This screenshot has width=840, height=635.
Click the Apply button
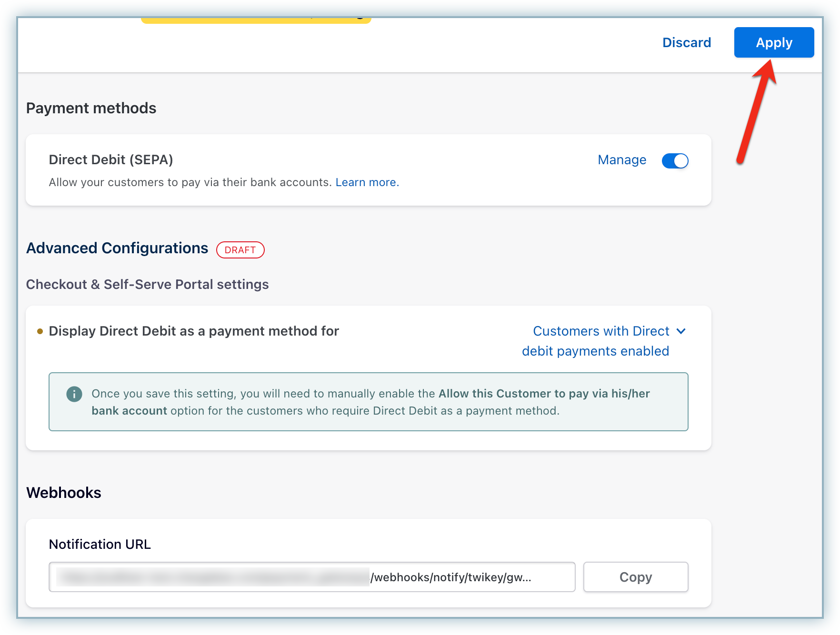pyautogui.click(x=773, y=42)
